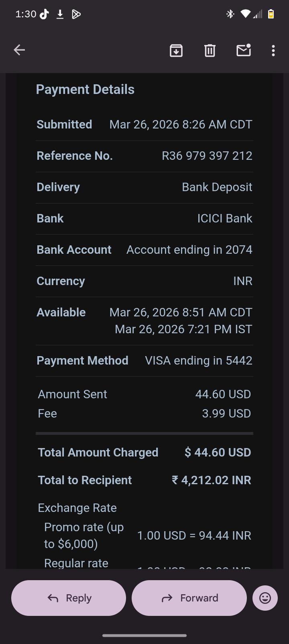
Task: Tap the Wi-Fi status icon
Action: [245, 14]
